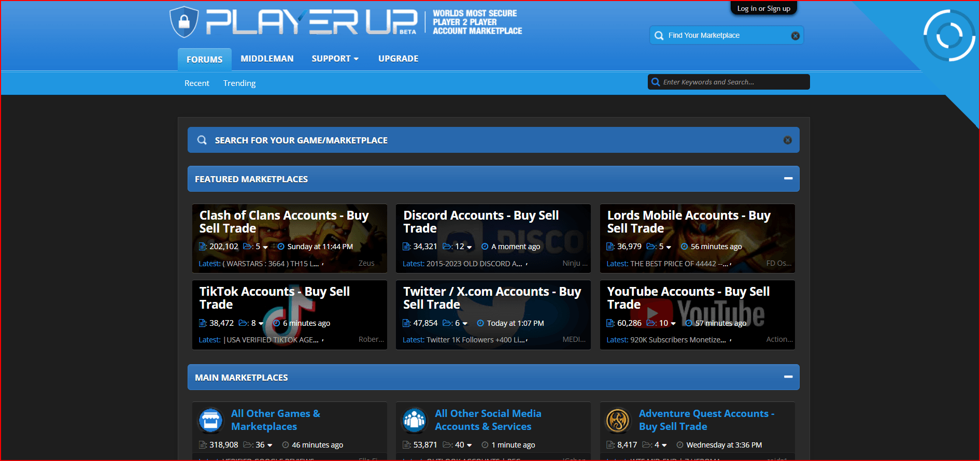Image resolution: width=980 pixels, height=461 pixels.
Task: Open Clash of Clans Accounts marketplace
Action: pos(283,222)
